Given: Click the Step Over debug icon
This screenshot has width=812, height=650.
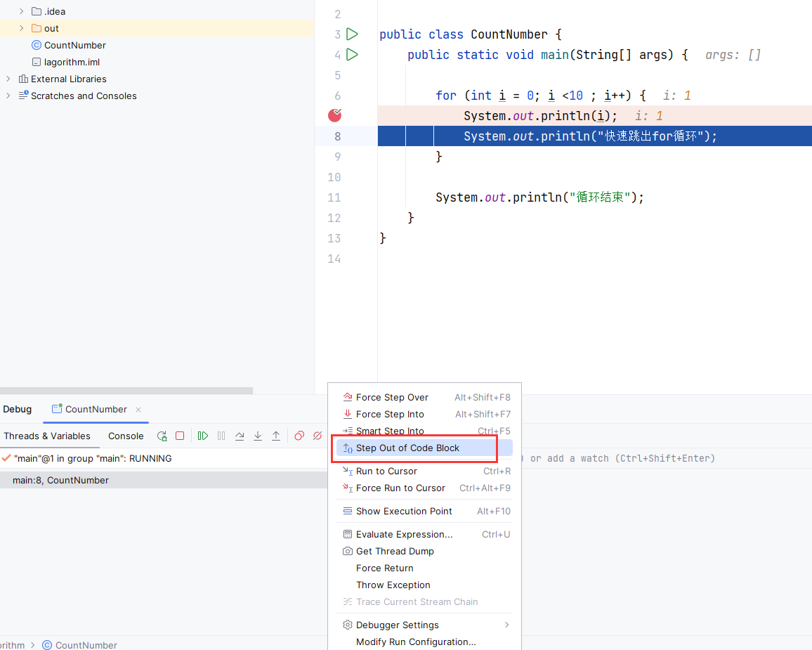Looking at the screenshot, I should point(240,436).
